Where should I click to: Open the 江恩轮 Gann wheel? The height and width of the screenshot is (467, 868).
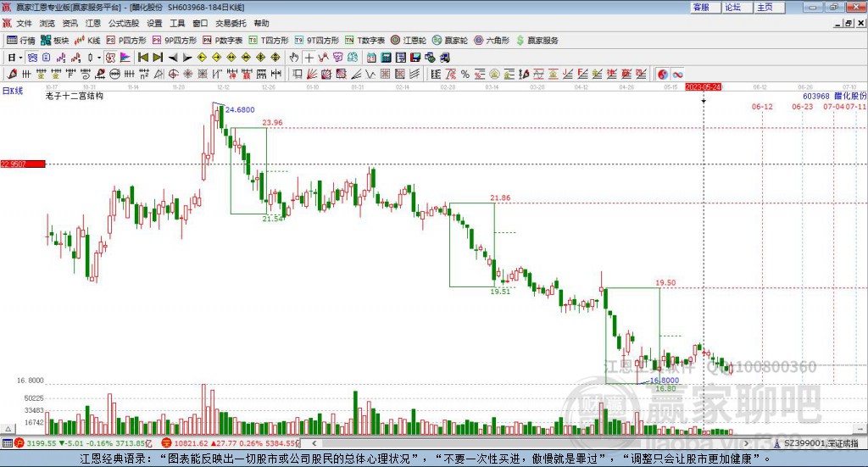[x=409, y=41]
